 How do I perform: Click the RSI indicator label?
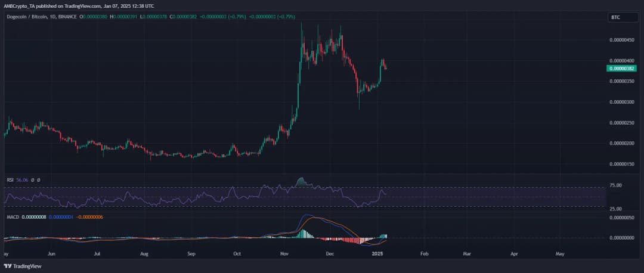tap(10, 179)
